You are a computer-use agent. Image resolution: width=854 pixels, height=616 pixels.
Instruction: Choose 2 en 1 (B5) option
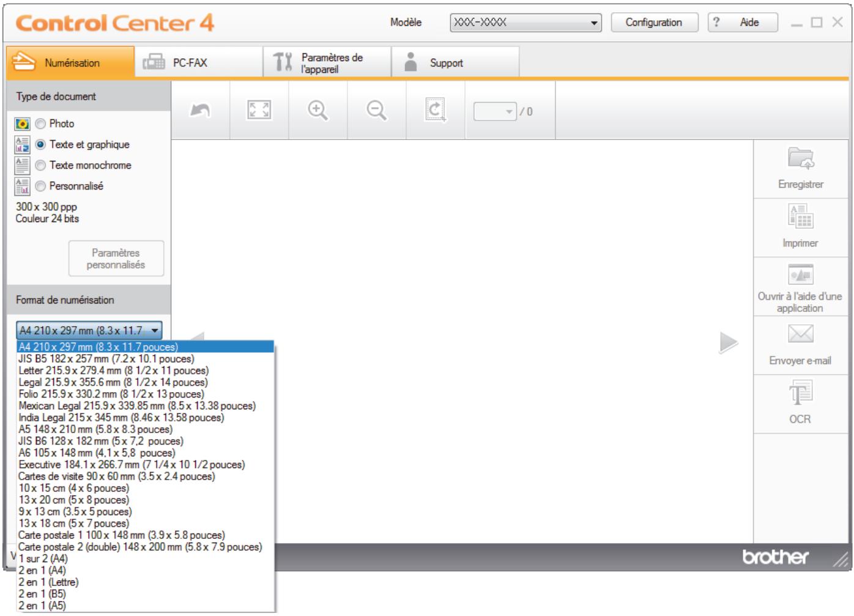click(146, 594)
